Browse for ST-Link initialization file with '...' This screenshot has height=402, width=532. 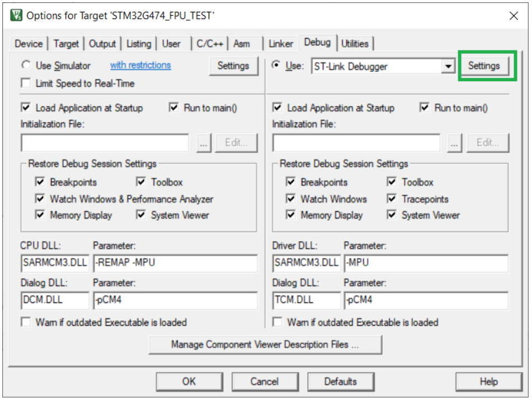tap(455, 143)
